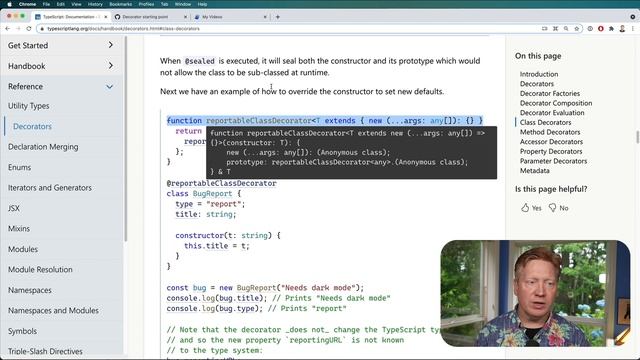Click the zoom magnifier icon in address bar
Viewport: 640px width, 360px height.
click(566, 29)
